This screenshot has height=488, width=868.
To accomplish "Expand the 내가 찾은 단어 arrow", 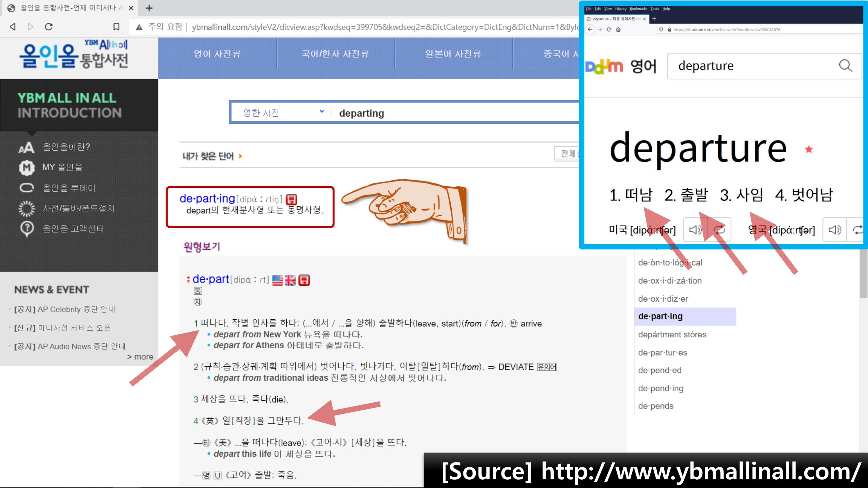I will (240, 156).
